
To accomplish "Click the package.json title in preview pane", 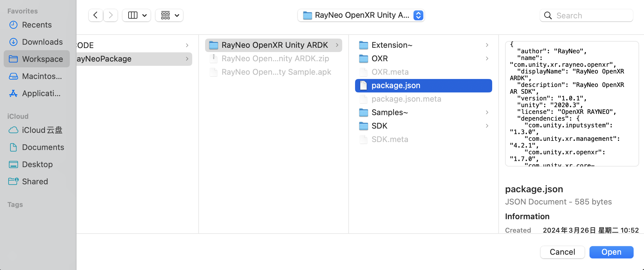I will 534,189.
